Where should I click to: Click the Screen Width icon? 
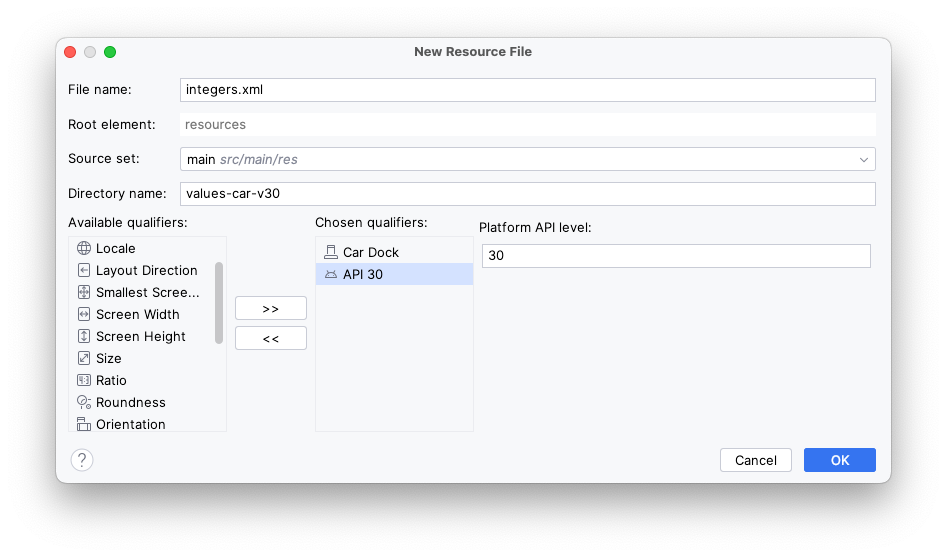click(84, 314)
